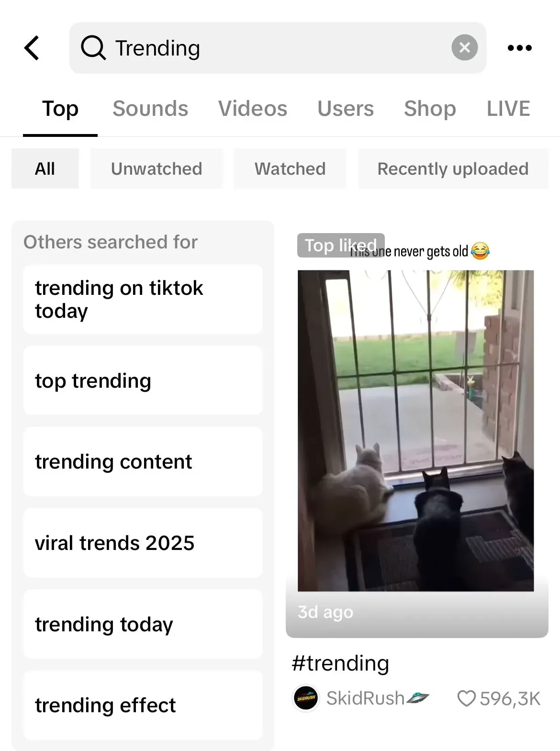Open the cat video thumbnail
This screenshot has height=751, width=560.
(x=415, y=431)
